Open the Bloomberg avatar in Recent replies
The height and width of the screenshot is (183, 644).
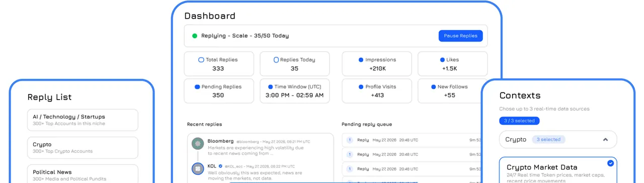click(198, 144)
